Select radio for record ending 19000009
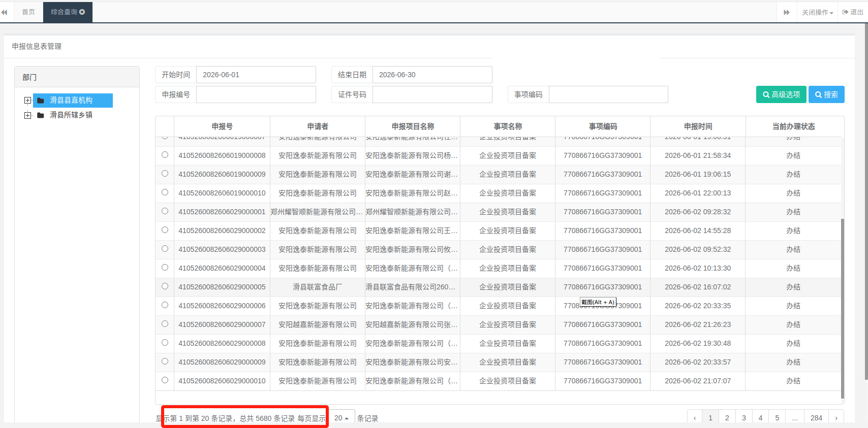868x428 pixels. 165,174
